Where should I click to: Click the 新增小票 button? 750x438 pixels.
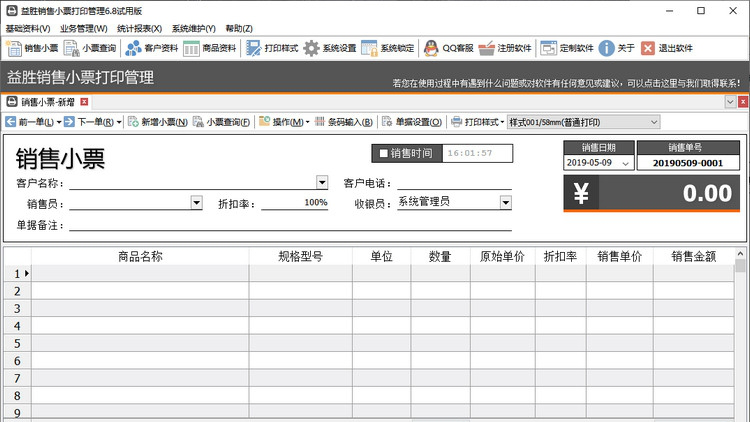[x=158, y=122]
